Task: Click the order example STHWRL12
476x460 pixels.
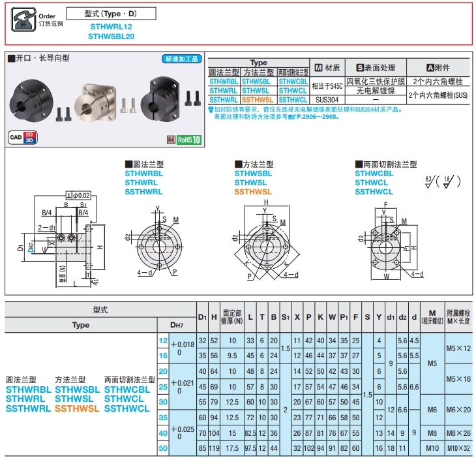Action: 111,27
